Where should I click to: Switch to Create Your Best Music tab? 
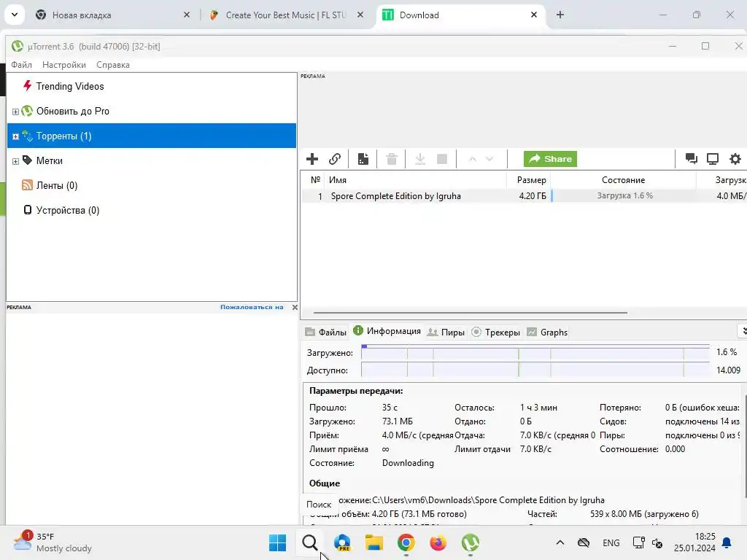286,15
